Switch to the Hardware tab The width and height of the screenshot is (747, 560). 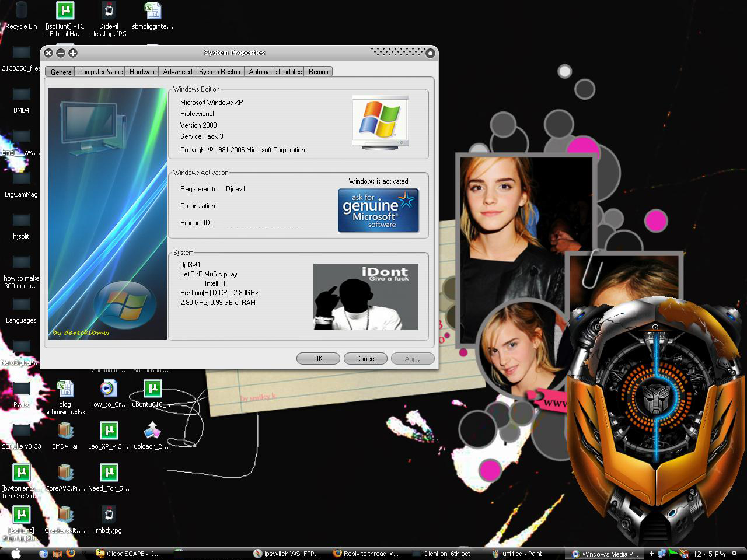[143, 72]
